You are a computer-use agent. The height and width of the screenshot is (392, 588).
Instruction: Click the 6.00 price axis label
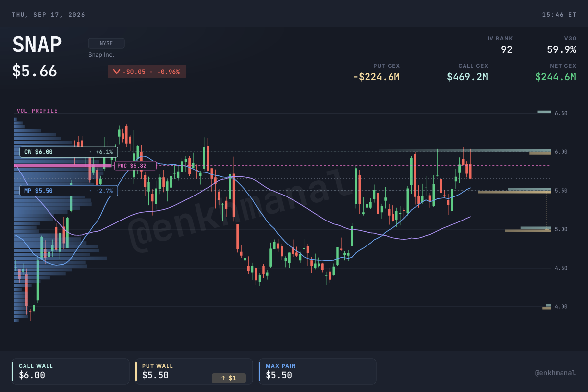[x=561, y=152]
